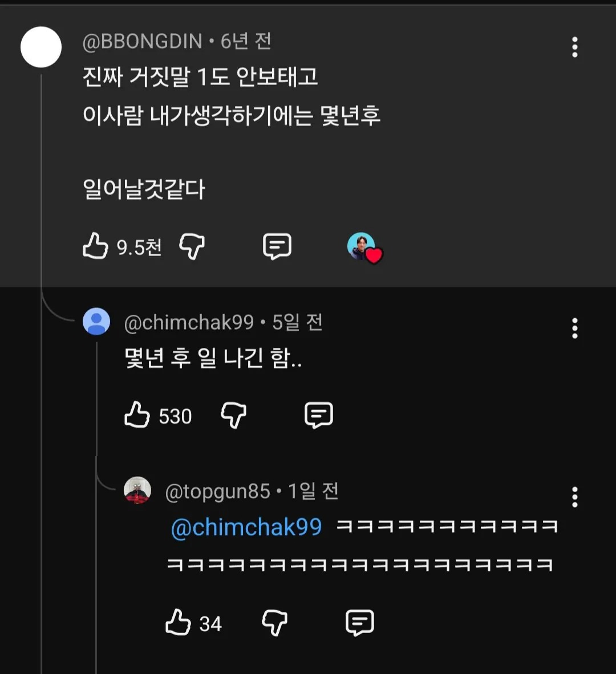Viewport: 616px width, 674px height.
Task: Like the @BBONGDIN comment
Action: (x=95, y=246)
